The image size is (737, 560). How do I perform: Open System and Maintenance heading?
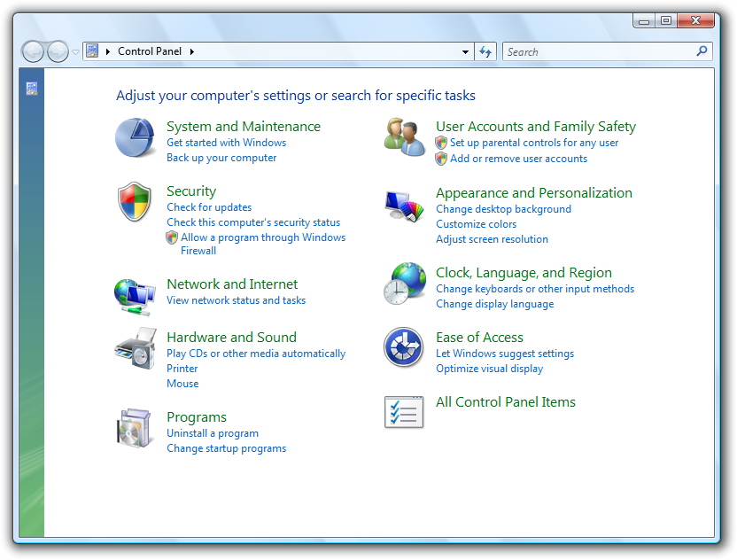pyautogui.click(x=244, y=127)
